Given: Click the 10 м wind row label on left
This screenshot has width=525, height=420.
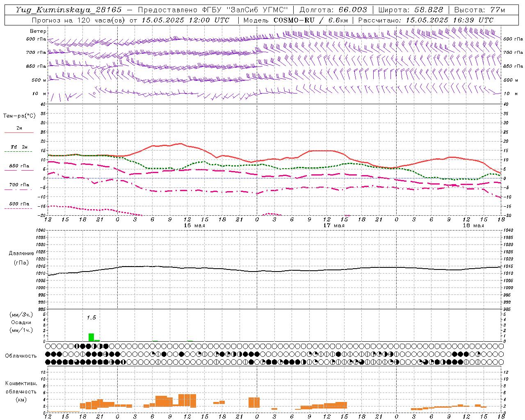Looking at the screenshot, I should 39,94.
